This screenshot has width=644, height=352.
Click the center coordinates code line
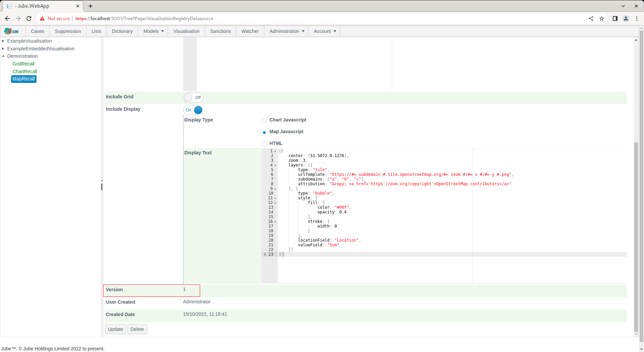[x=319, y=156]
